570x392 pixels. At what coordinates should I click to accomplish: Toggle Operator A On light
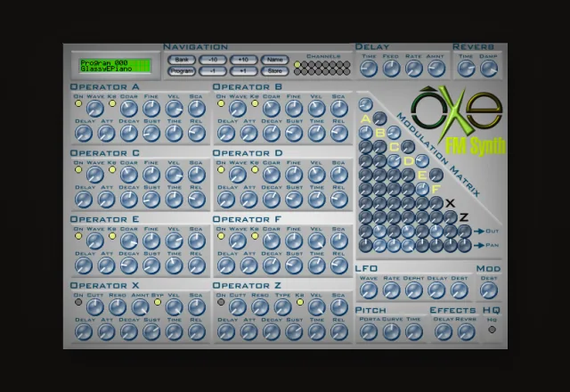(x=78, y=103)
